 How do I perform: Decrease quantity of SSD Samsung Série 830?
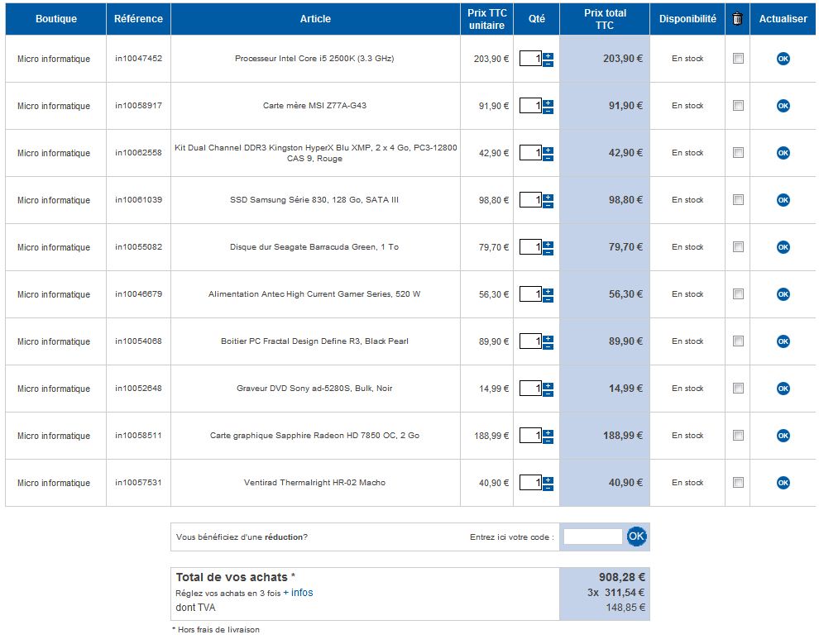[x=548, y=204]
